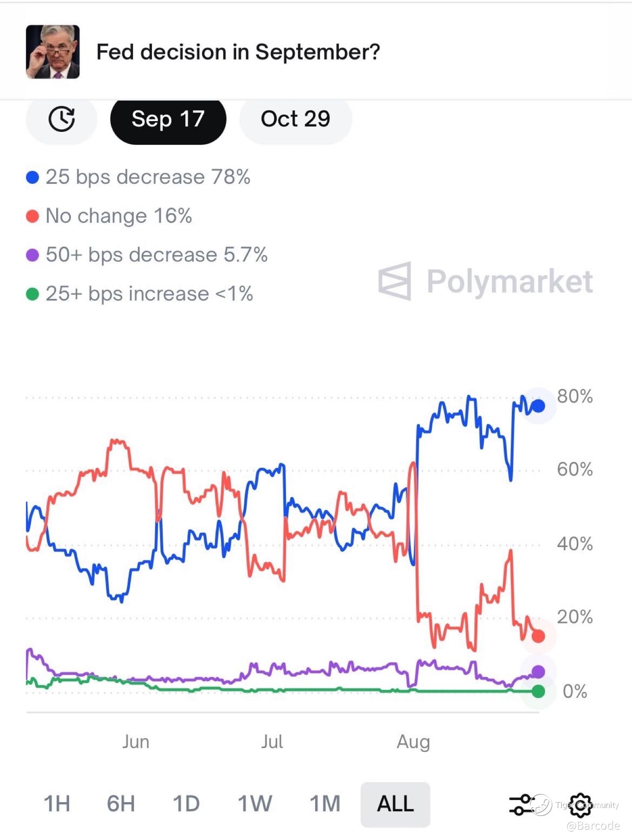Open the chart filter sliders icon
Viewport: 632px width, 840px height.
pyautogui.click(x=522, y=805)
